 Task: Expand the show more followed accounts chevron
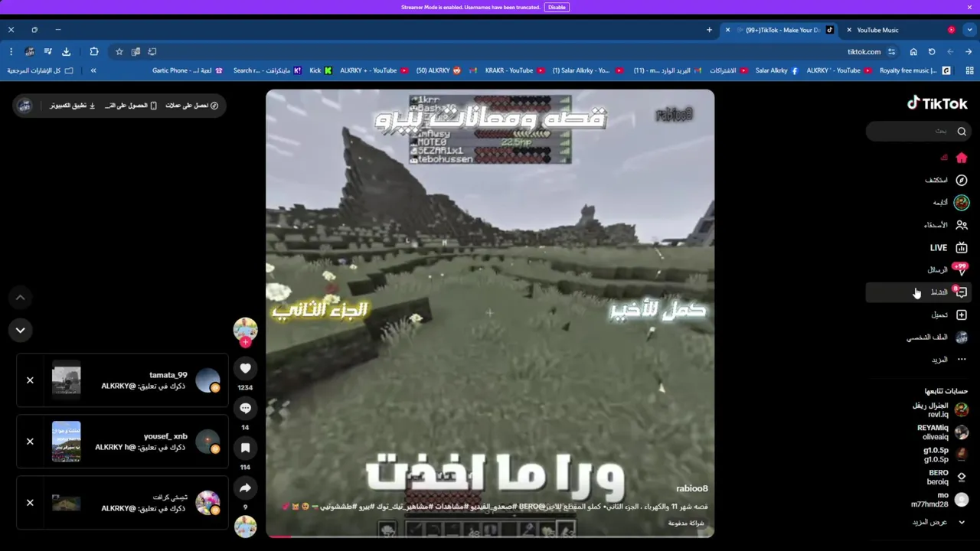pyautogui.click(x=962, y=522)
